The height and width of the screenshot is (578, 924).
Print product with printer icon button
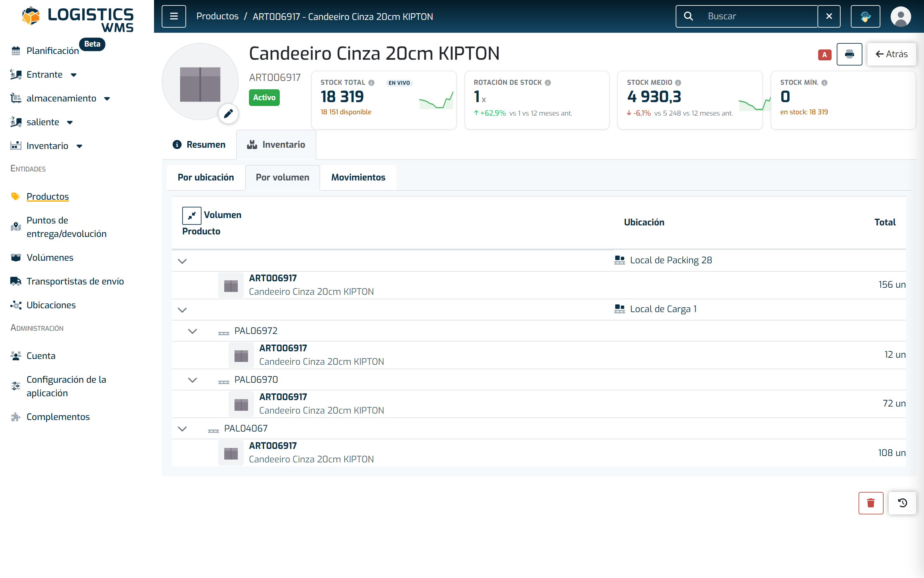pyautogui.click(x=849, y=54)
